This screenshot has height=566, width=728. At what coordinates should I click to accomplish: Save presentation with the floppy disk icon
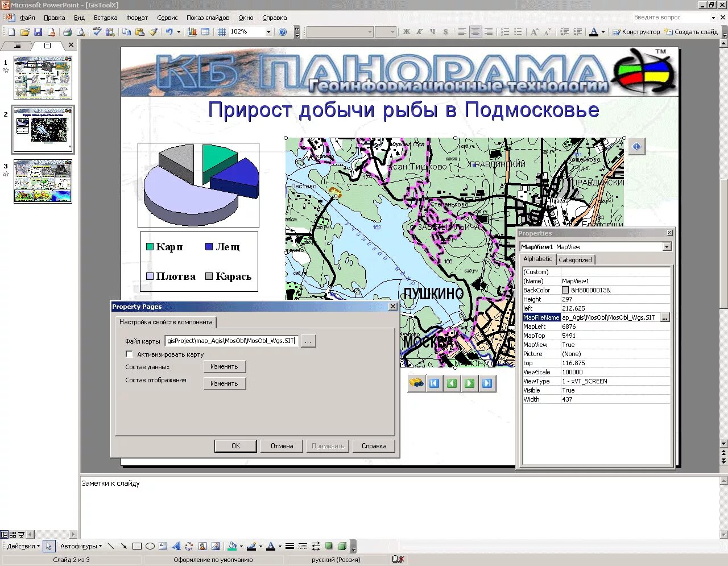(x=38, y=32)
